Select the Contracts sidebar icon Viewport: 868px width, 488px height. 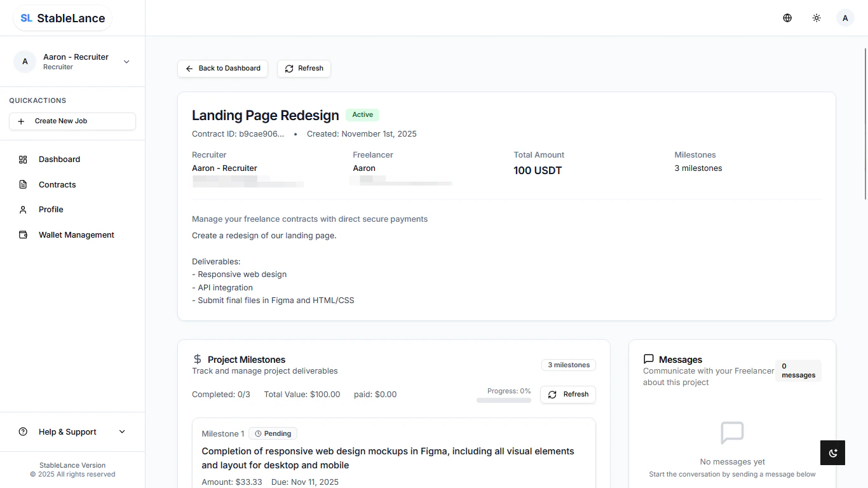click(x=23, y=184)
